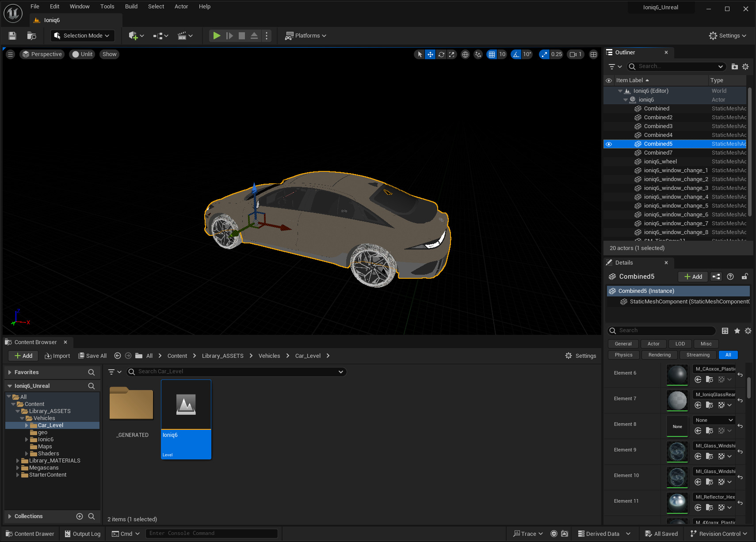Open the Actor menu

pos(181,7)
